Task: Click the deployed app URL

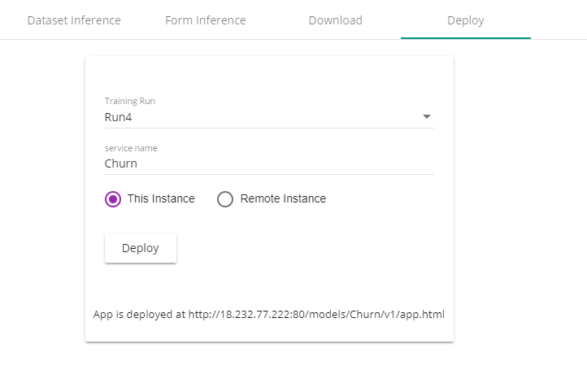Action: point(315,314)
